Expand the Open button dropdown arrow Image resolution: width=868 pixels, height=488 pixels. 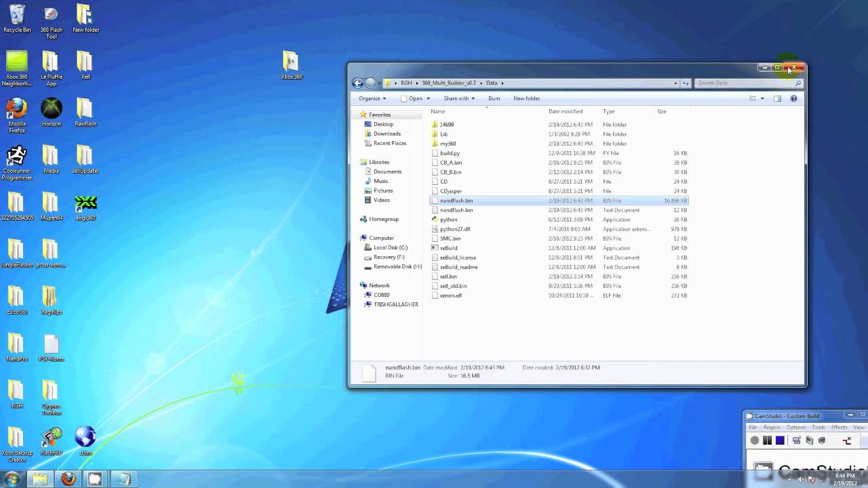429,98
